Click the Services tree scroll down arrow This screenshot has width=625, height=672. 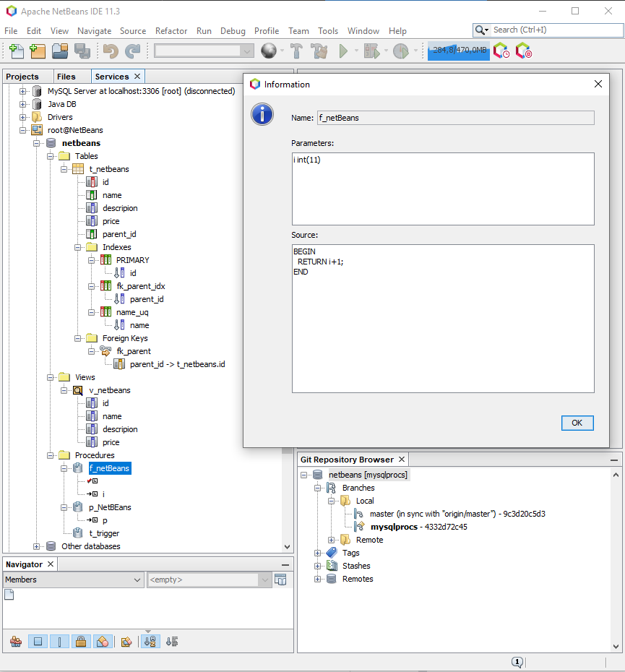click(x=287, y=547)
